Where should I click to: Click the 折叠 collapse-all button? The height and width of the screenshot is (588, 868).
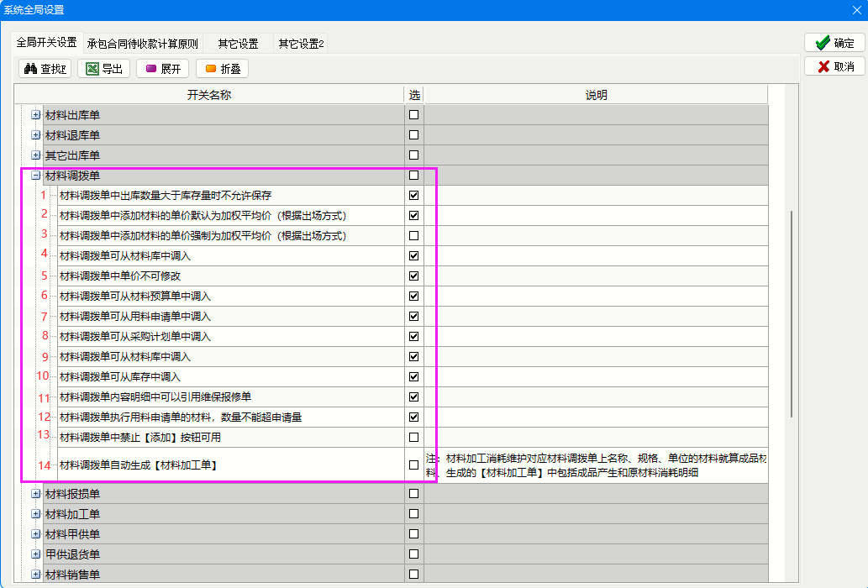pos(222,69)
